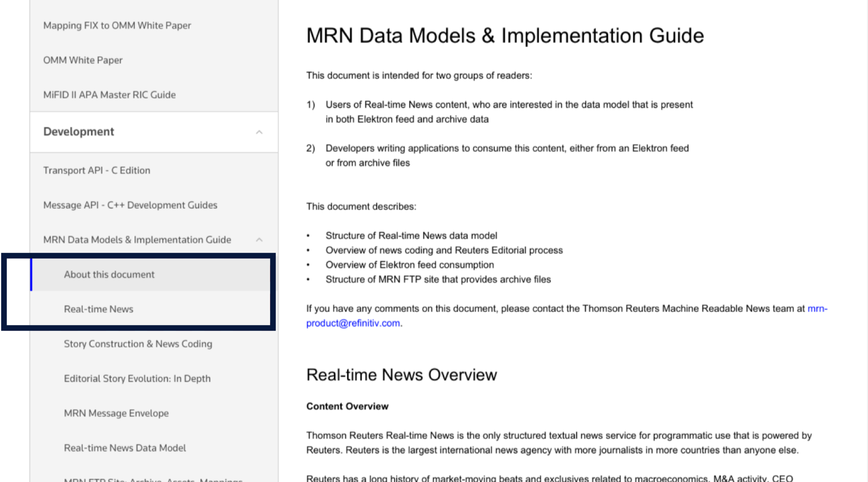Open MiFID II APA Master RIC Guide

click(109, 95)
